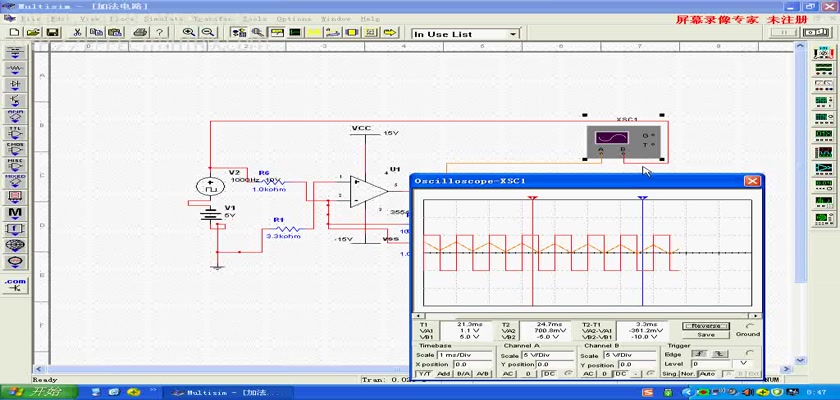The height and width of the screenshot is (400, 840).
Task: Click the blue T2 cursor marker
Action: tap(642, 198)
